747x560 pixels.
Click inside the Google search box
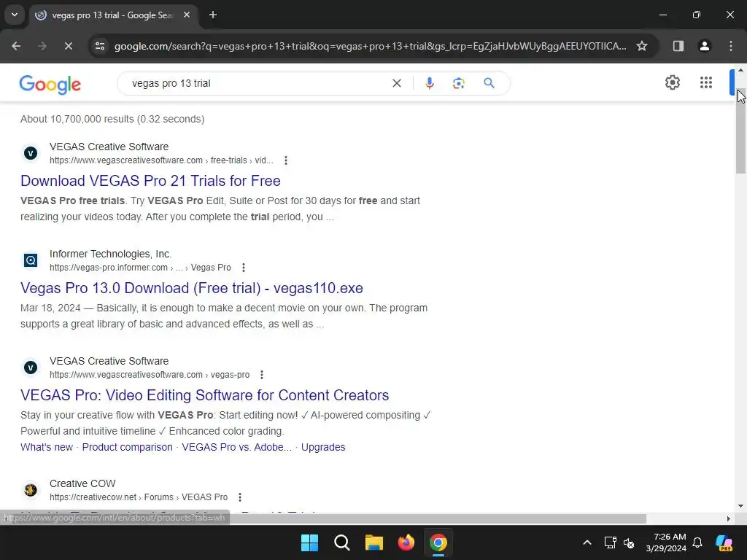[x=258, y=83]
